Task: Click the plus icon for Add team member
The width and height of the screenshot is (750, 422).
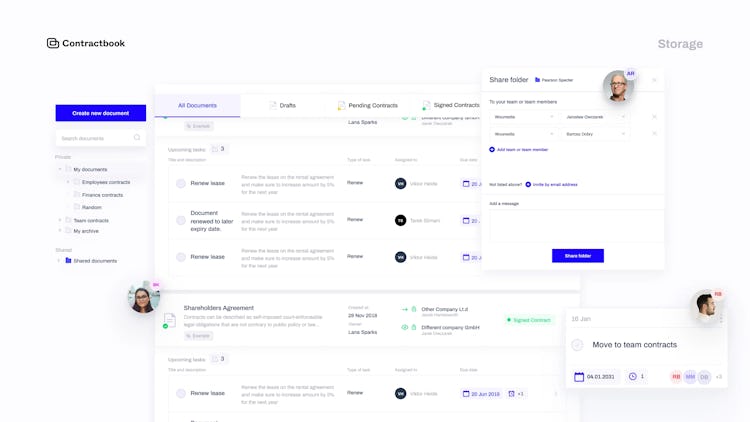Action: (x=492, y=149)
